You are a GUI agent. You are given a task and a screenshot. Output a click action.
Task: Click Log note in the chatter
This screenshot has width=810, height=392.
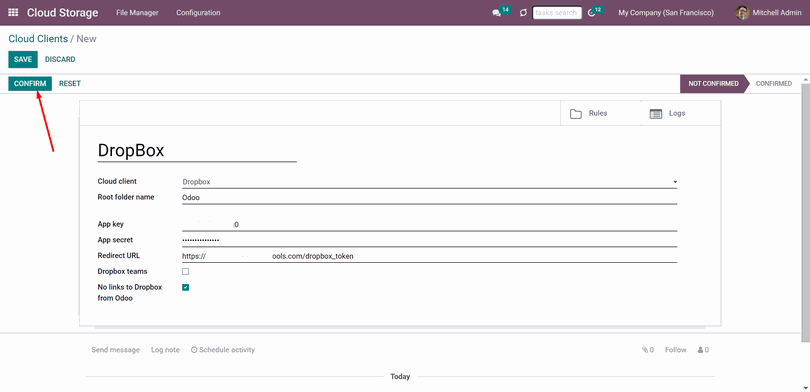click(x=165, y=350)
